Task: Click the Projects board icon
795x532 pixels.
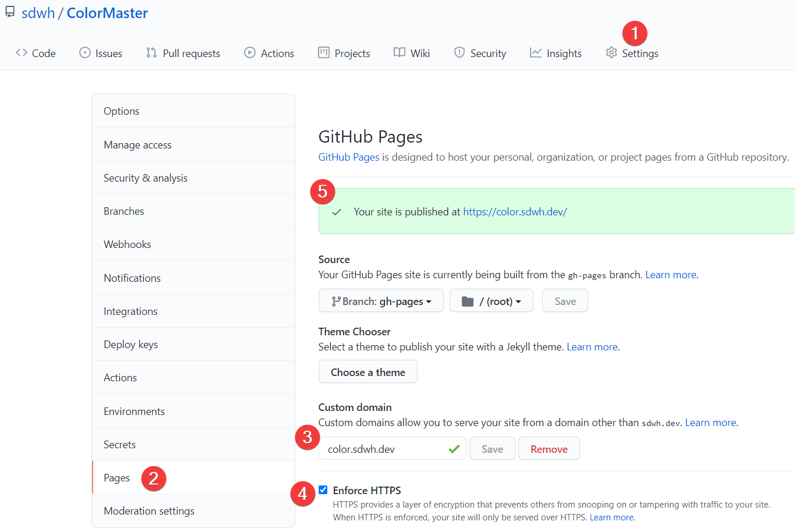Action: tap(324, 52)
